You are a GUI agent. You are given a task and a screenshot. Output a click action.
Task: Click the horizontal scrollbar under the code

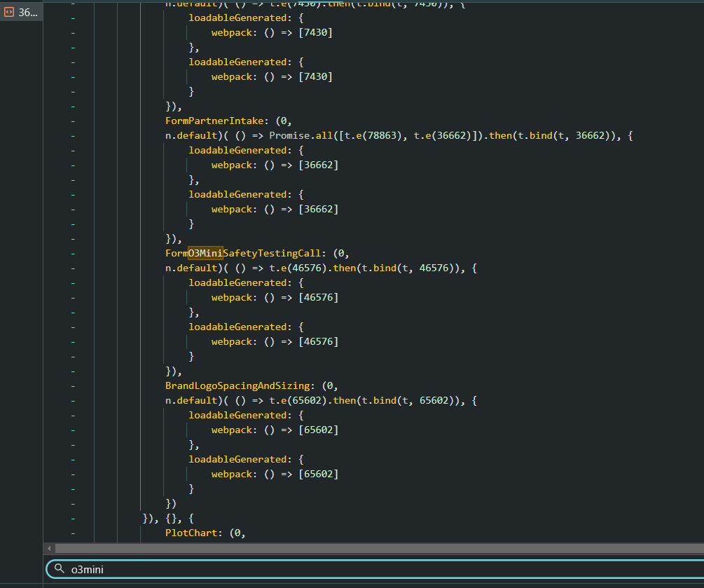(379, 548)
